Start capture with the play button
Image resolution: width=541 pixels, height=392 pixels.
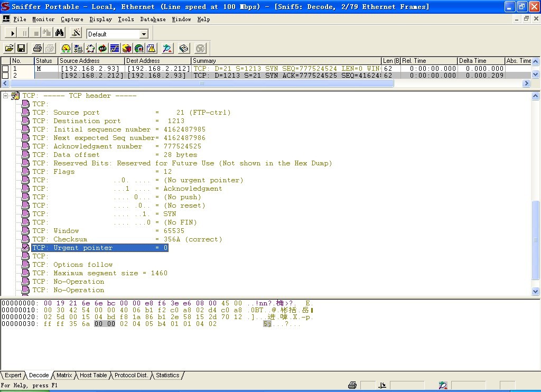click(x=12, y=33)
